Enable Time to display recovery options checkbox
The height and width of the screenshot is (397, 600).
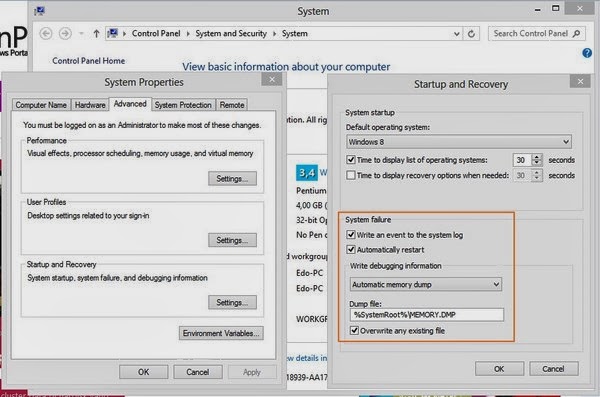(351, 175)
